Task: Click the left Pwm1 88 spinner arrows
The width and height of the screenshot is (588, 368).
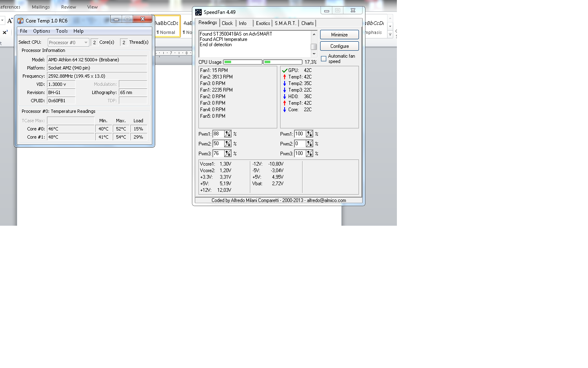Action: [228, 134]
